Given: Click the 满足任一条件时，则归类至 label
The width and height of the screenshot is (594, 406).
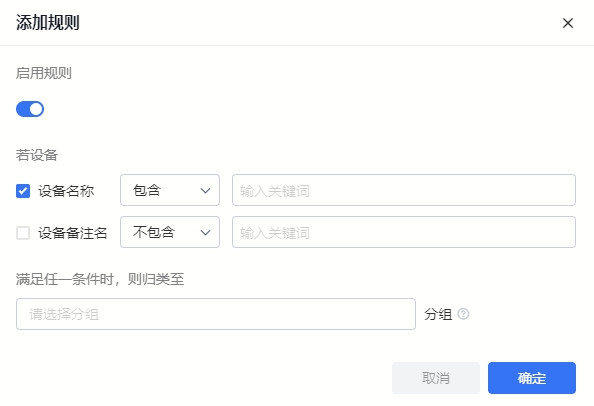Looking at the screenshot, I should (100, 280).
